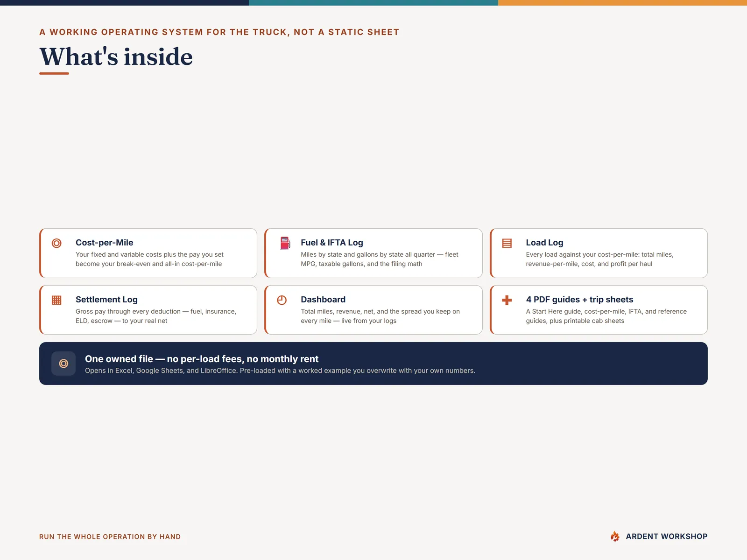The image size is (747, 560).
Task: Select the Cost-per-Mile card title
Action: coord(105,243)
